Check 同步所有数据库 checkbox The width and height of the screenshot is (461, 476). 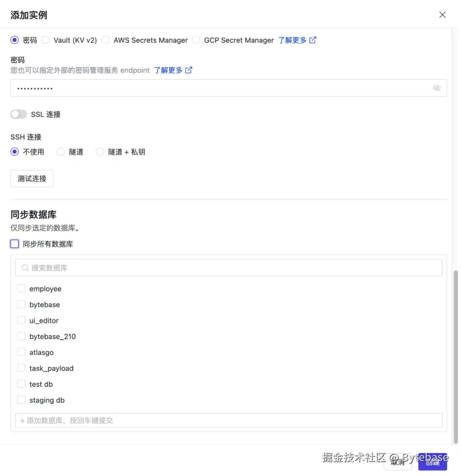coord(15,244)
